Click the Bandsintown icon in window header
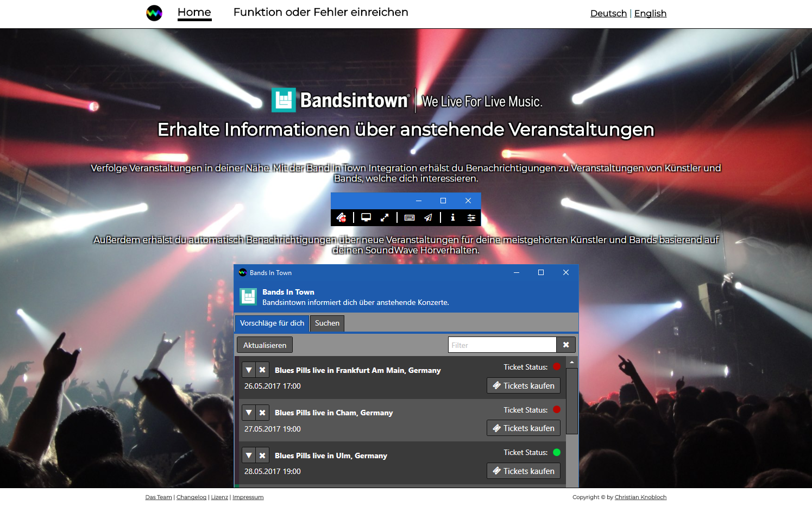The image size is (812, 505). click(248, 297)
